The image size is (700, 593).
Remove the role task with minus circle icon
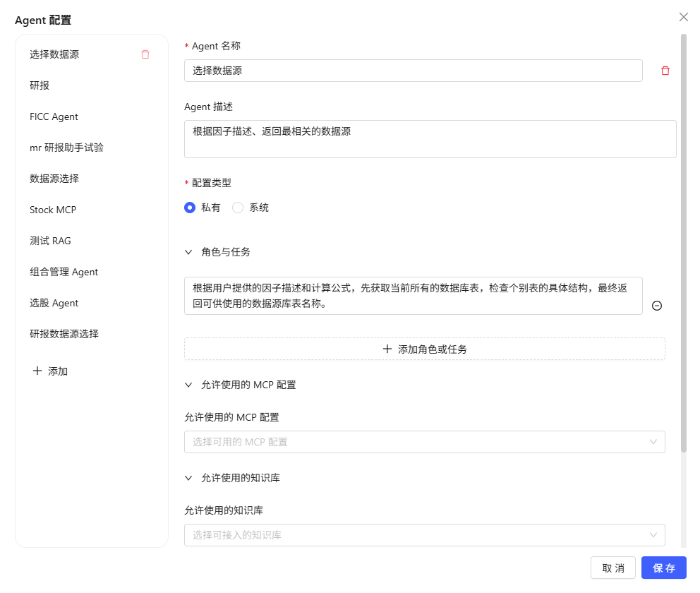point(656,306)
